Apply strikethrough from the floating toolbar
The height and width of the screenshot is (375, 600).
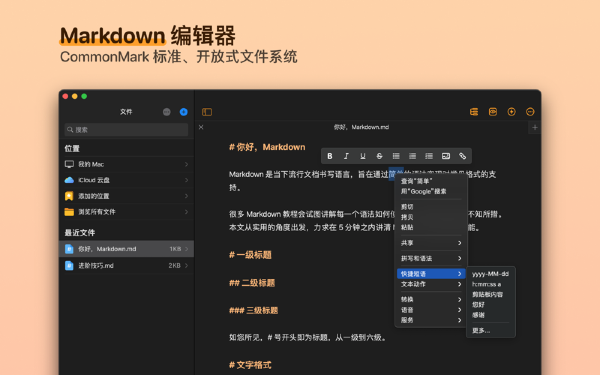379,156
